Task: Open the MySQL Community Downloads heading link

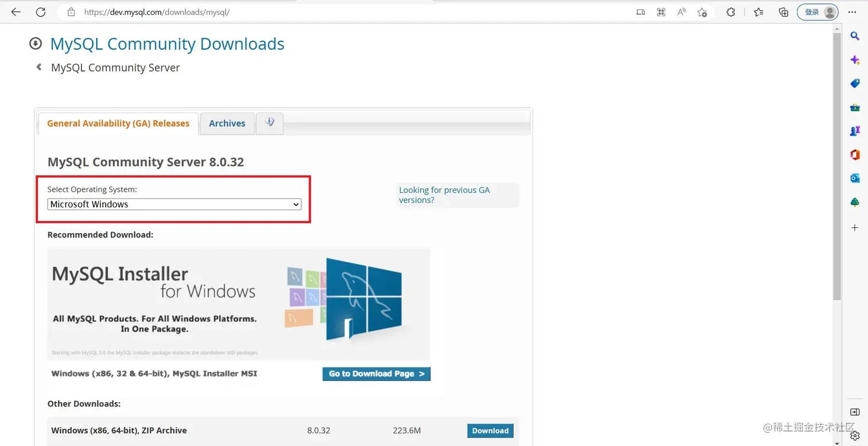Action: (x=167, y=44)
